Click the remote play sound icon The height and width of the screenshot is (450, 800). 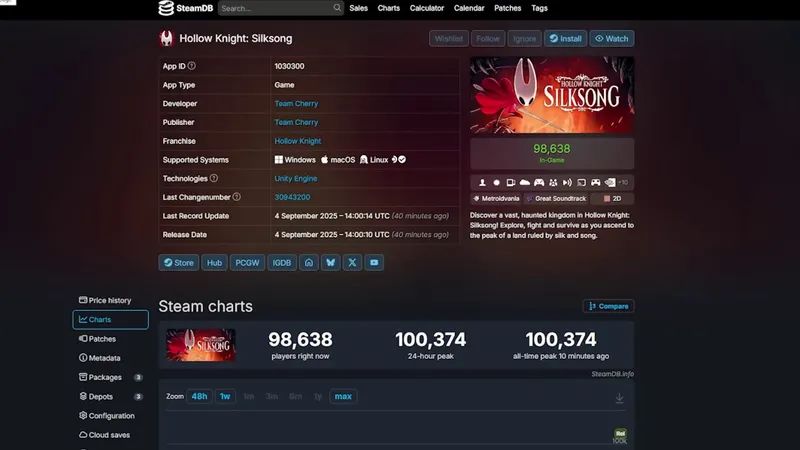pos(567,182)
